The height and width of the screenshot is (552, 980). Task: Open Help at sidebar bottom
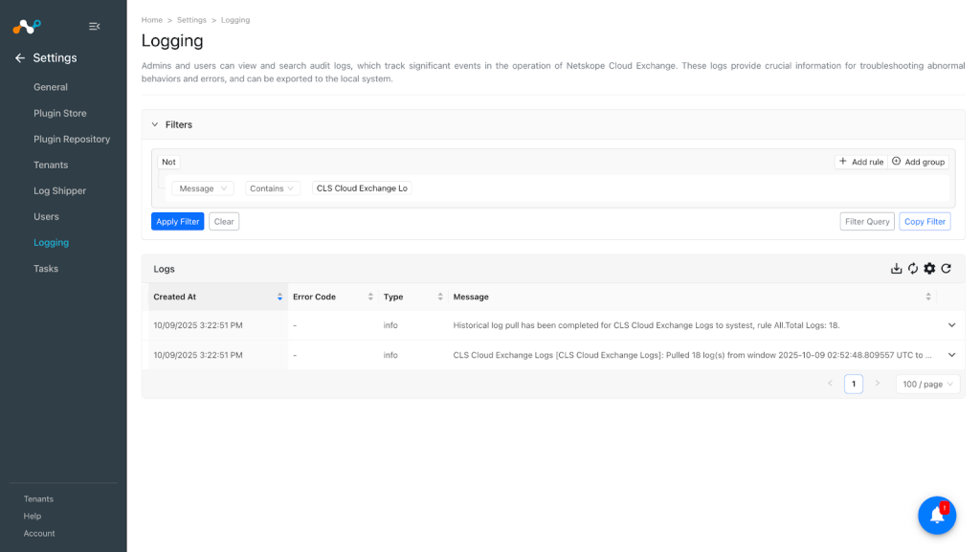tap(33, 517)
